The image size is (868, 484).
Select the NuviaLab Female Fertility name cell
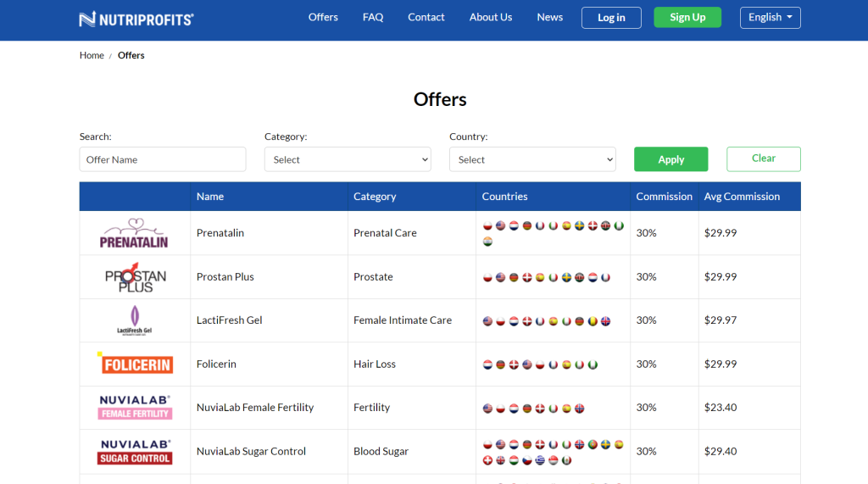pyautogui.click(x=269, y=408)
